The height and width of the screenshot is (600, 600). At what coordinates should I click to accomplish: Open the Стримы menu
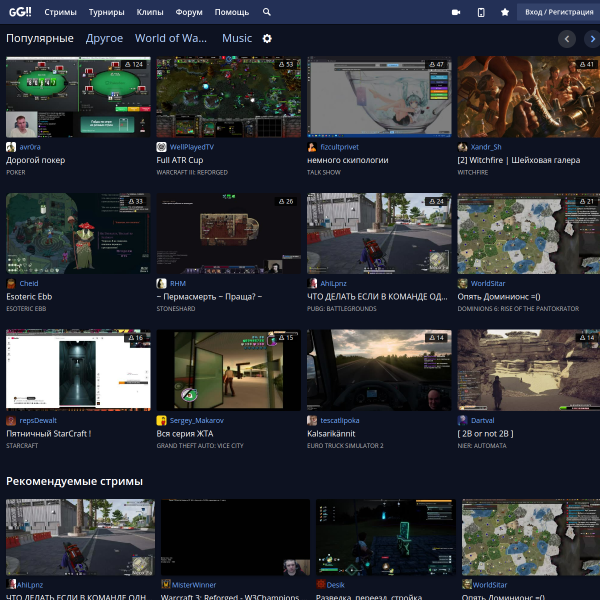(x=60, y=12)
